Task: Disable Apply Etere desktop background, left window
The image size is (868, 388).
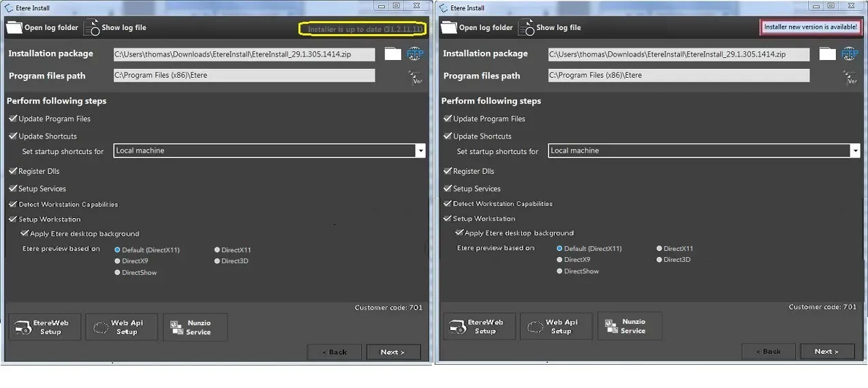Action: pyautogui.click(x=25, y=234)
